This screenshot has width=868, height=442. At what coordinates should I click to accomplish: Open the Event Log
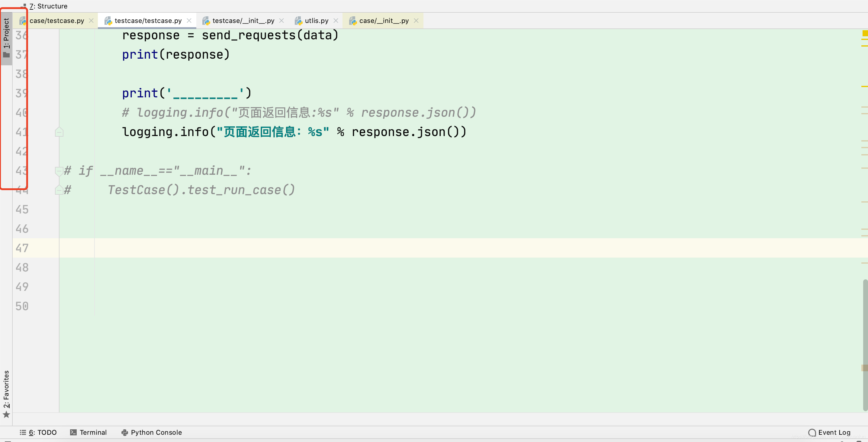829,432
